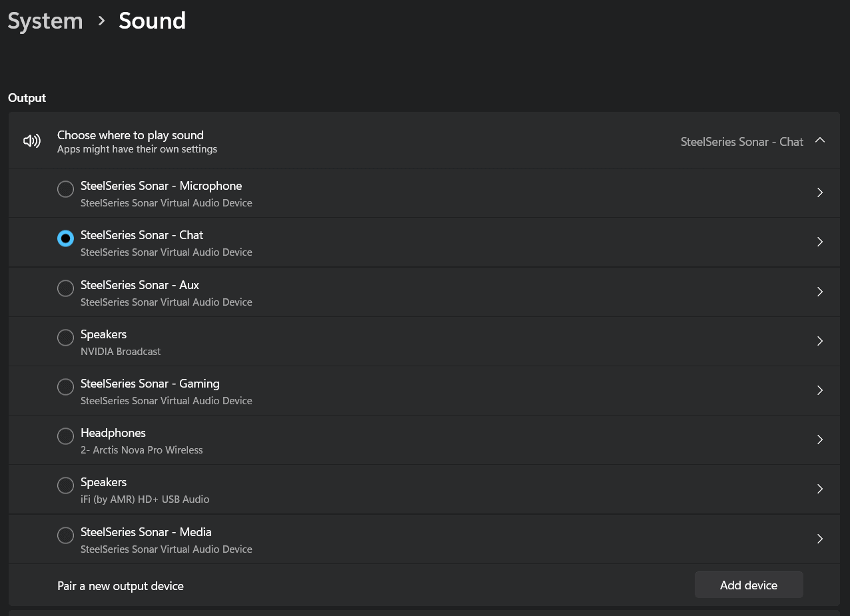Select the SteelSeries Sonar - Chat radio button
This screenshot has height=616, width=850.
pyautogui.click(x=65, y=238)
